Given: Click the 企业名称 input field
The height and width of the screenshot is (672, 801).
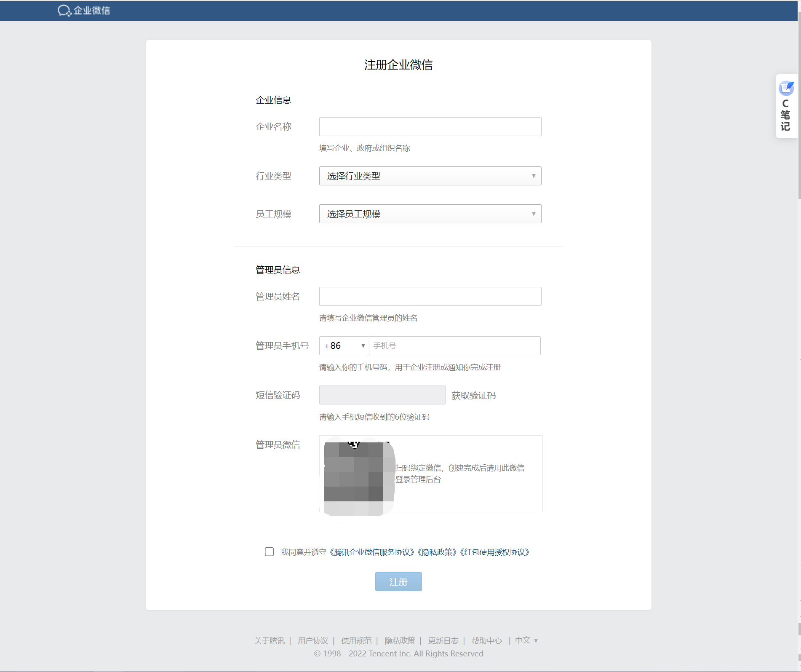Looking at the screenshot, I should [x=430, y=126].
